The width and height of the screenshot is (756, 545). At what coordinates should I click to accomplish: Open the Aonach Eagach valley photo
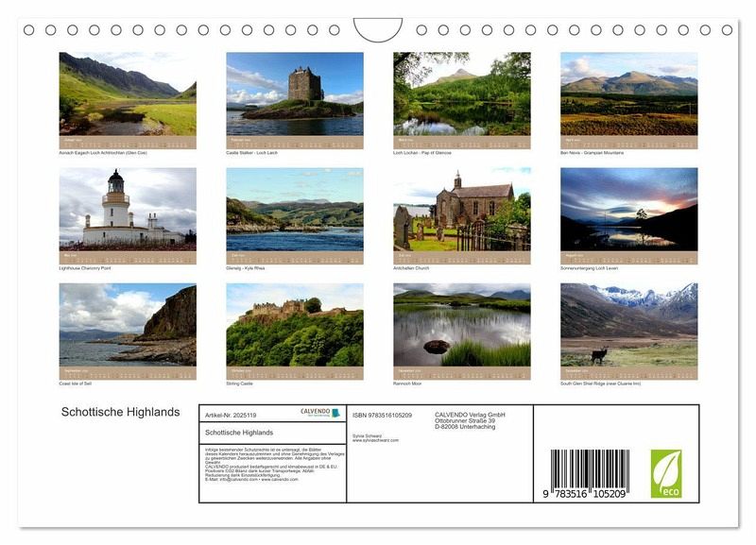128,94
